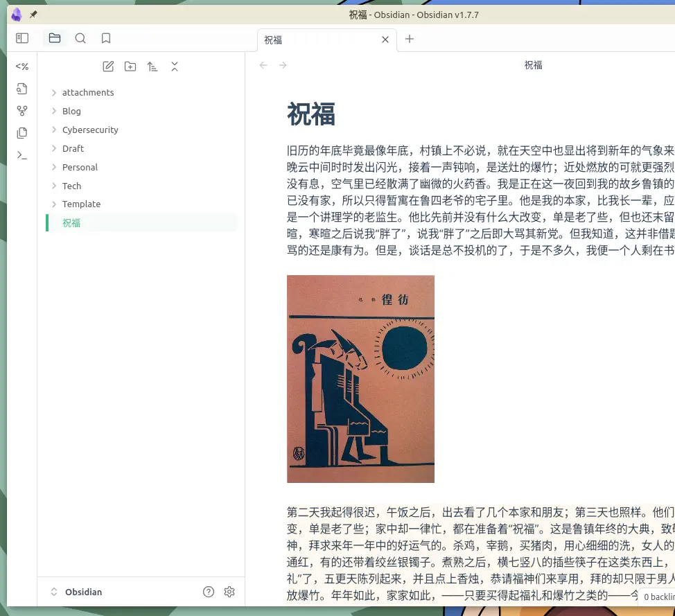Click the copy pages ribbon icon
The height and width of the screenshot is (616, 675).
[22, 133]
